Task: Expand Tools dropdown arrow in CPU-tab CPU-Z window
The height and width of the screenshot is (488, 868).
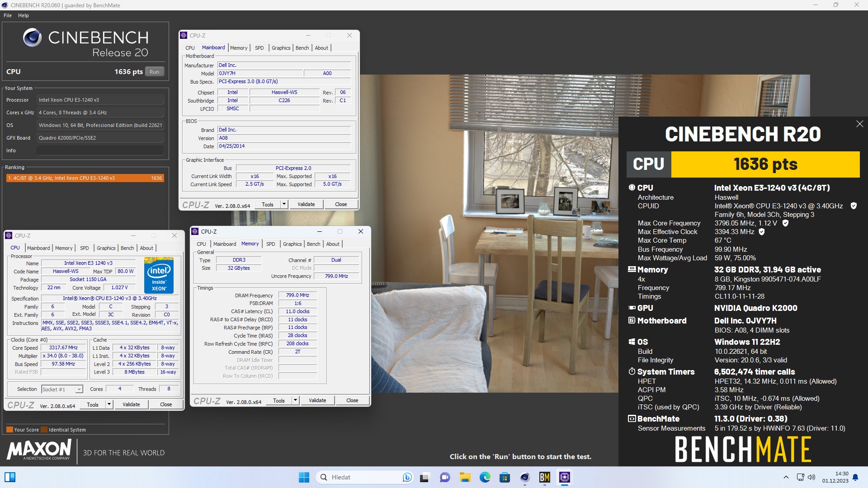Action: [x=109, y=404]
